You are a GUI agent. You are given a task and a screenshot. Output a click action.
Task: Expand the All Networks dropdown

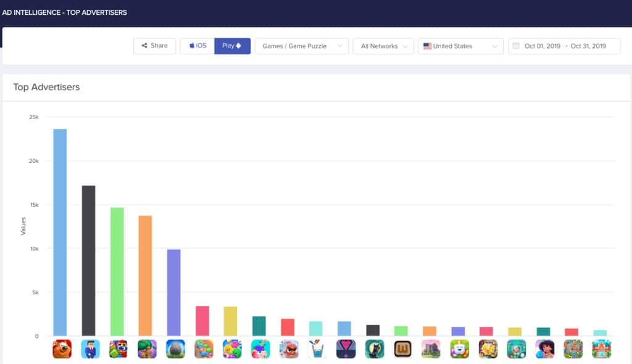tap(383, 46)
